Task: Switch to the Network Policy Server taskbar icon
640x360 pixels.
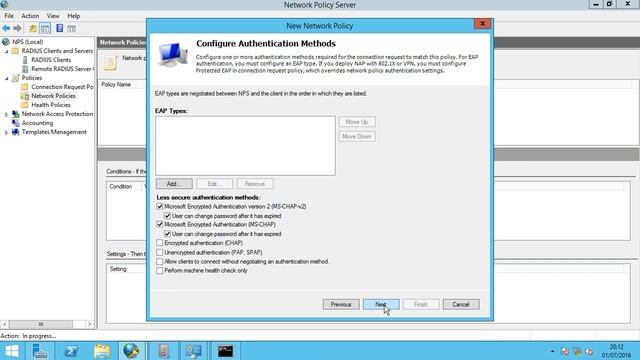Action: click(x=131, y=351)
